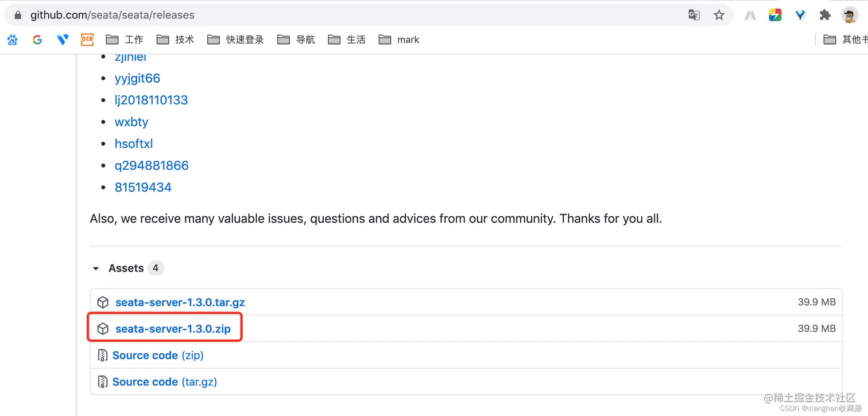Open the mark bookmark folder
This screenshot has width=868, height=416.
tap(399, 40)
